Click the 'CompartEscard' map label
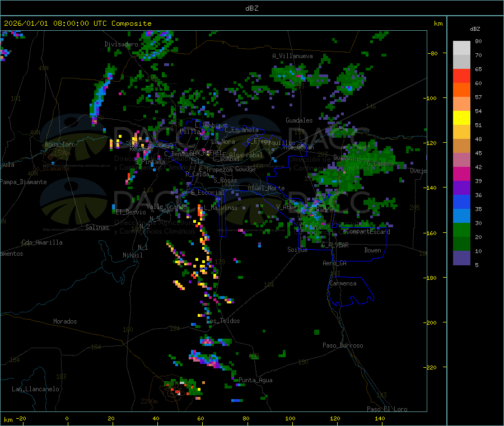This screenshot has height=426, width=504. tap(368, 231)
